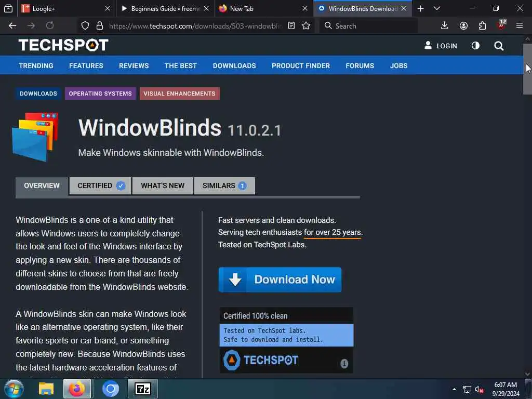Image resolution: width=532 pixels, height=399 pixels.
Task: Click certified info icon
Action: point(344,363)
